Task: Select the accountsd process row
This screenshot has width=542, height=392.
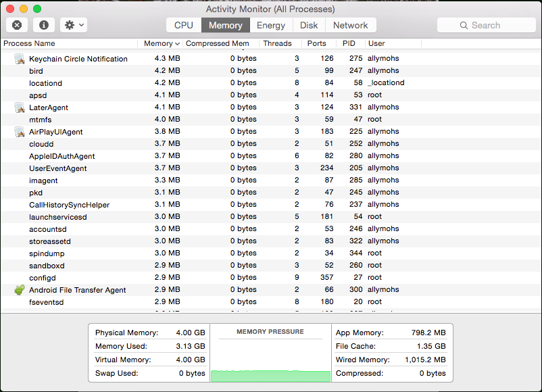Action: click(271, 229)
